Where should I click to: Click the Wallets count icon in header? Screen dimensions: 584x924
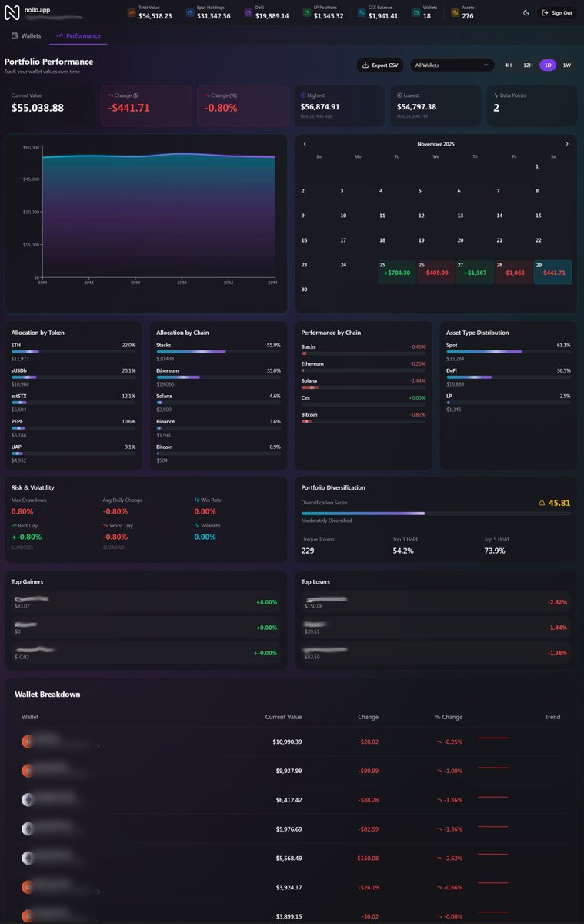point(415,12)
